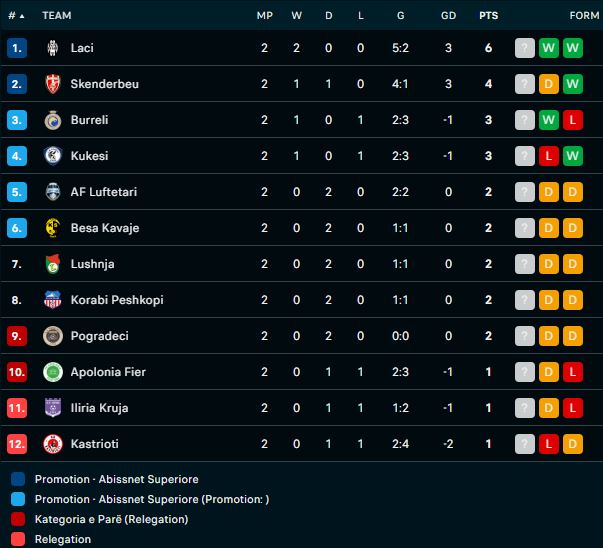This screenshot has width=603, height=548.
Task: Click the red Kategoria e Parë legend swatch
Action: pyautogui.click(x=18, y=519)
